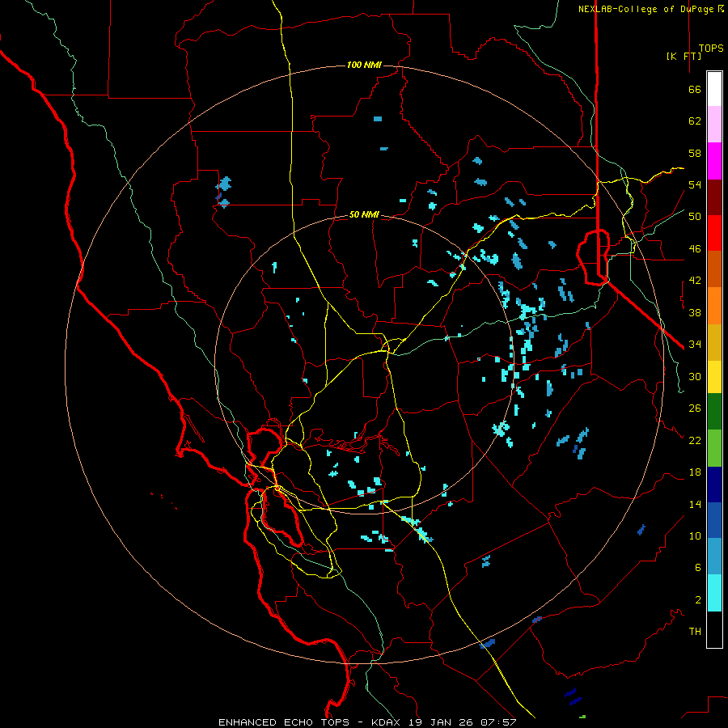Click the TOPS legend title
The height and width of the screenshot is (728, 728).
(x=711, y=48)
